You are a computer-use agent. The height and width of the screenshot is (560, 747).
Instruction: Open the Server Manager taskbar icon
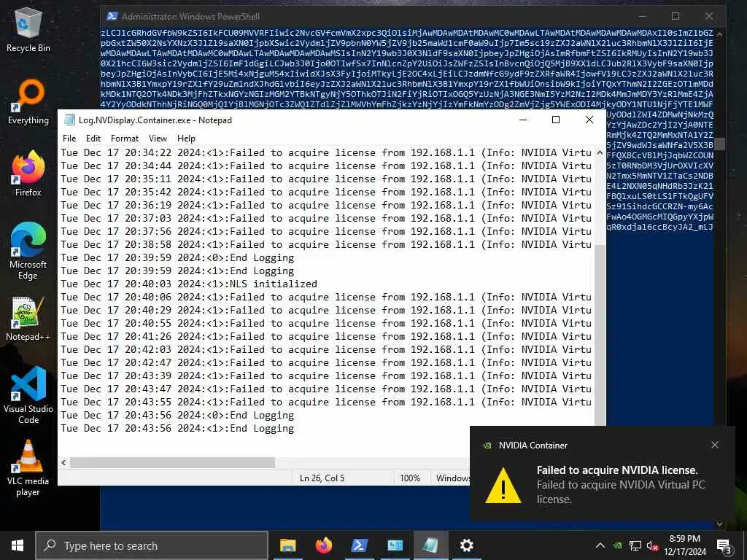coord(395,545)
